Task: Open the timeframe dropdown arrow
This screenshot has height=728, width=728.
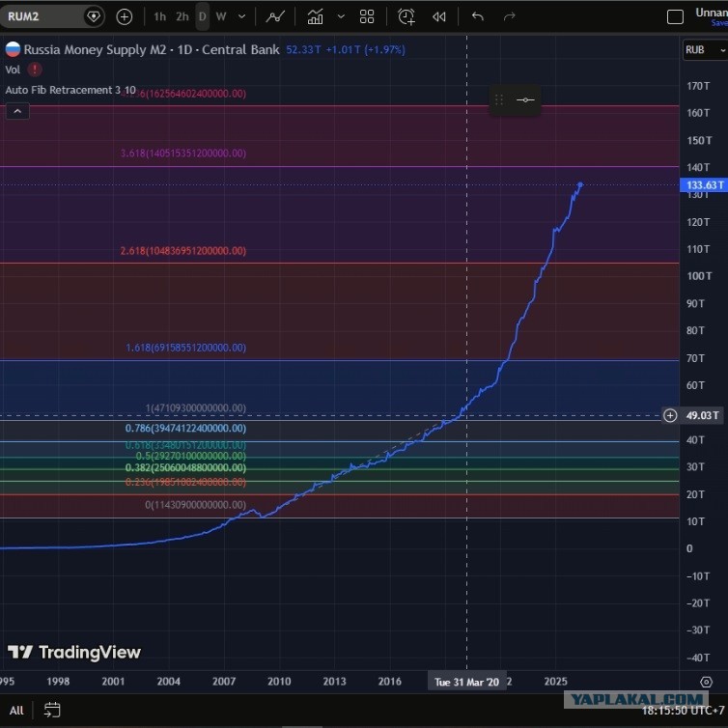Action: [x=242, y=16]
